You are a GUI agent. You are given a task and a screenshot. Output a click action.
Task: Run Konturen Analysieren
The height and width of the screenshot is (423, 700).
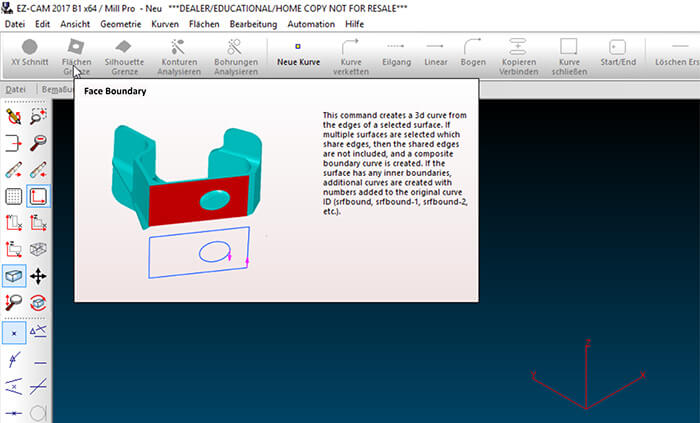(179, 55)
